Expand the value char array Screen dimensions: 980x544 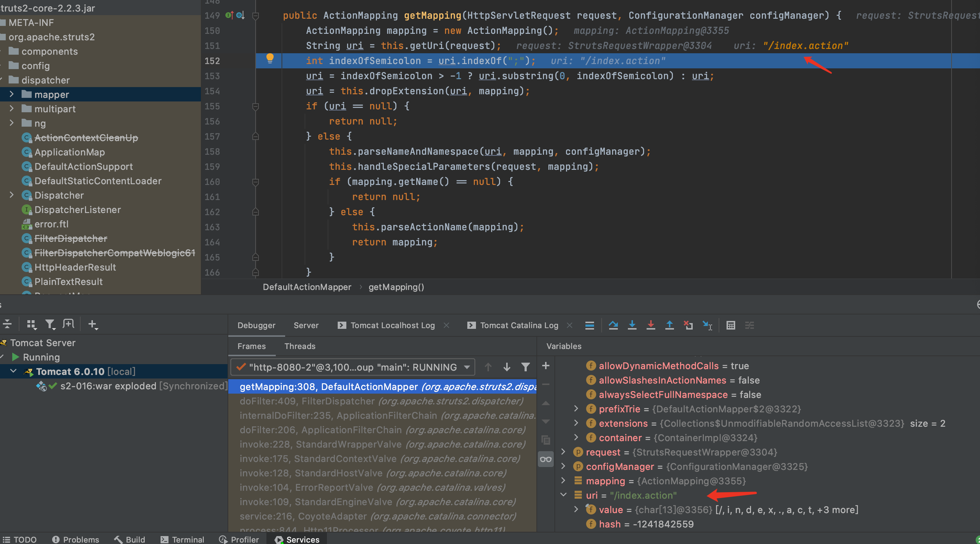click(x=576, y=509)
